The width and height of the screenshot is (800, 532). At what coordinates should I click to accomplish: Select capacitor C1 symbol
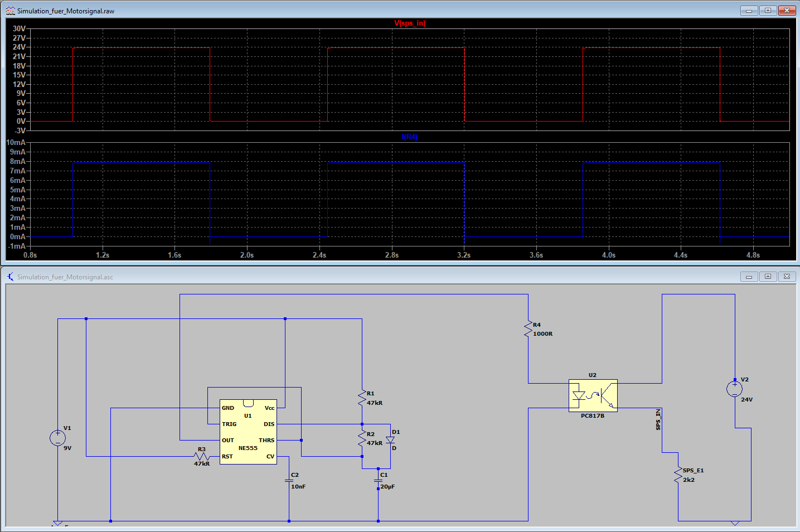pyautogui.click(x=378, y=479)
